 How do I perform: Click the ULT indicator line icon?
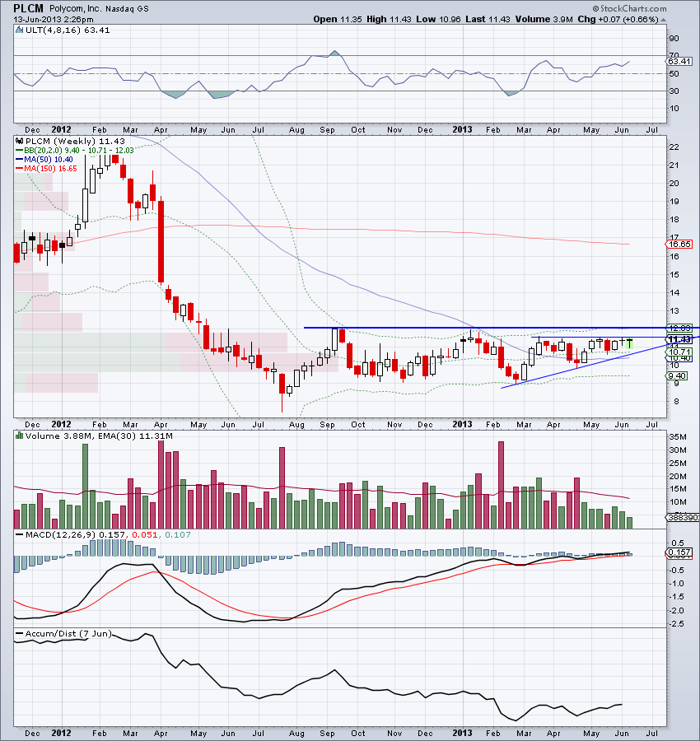(x=20, y=30)
